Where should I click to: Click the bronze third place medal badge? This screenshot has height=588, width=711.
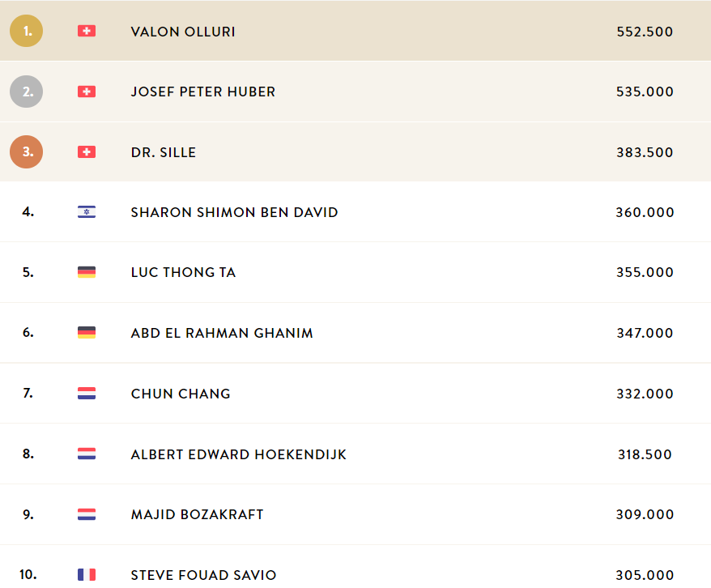(x=26, y=152)
